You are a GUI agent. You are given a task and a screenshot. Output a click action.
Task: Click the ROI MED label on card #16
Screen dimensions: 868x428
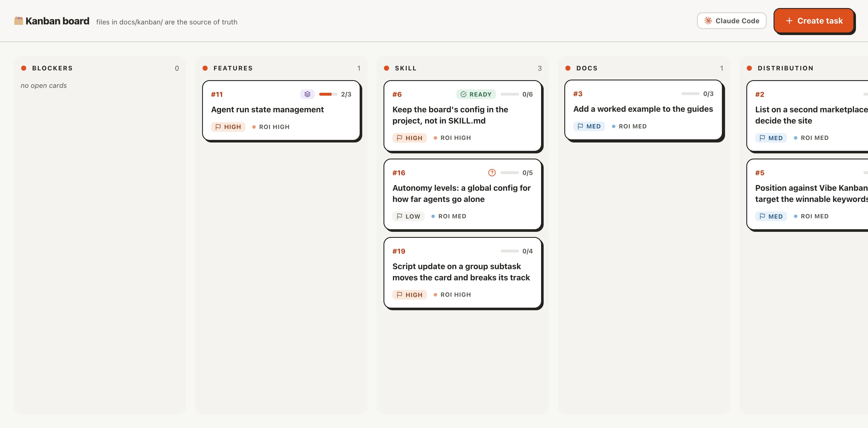click(449, 216)
